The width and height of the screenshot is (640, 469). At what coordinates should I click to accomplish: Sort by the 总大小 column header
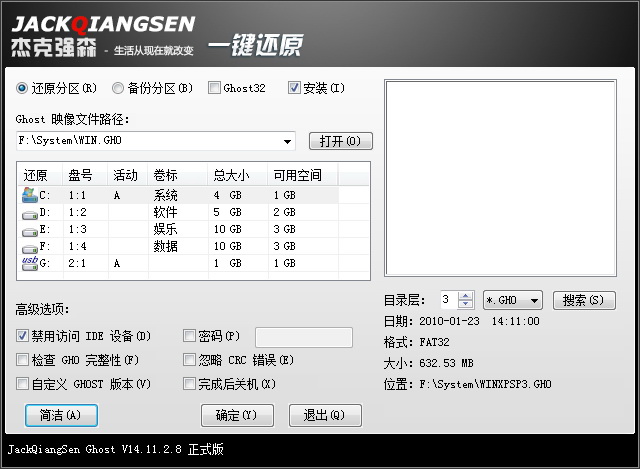238,176
